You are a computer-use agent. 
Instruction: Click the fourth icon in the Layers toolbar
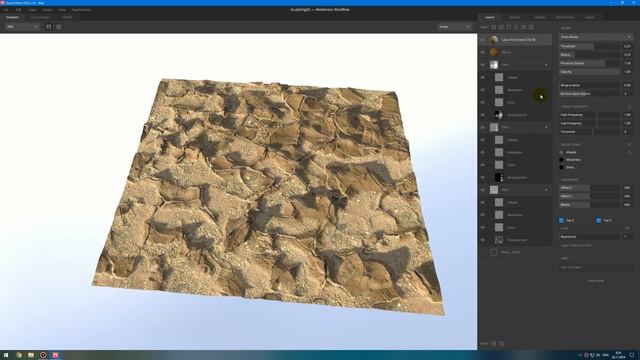(x=516, y=27)
